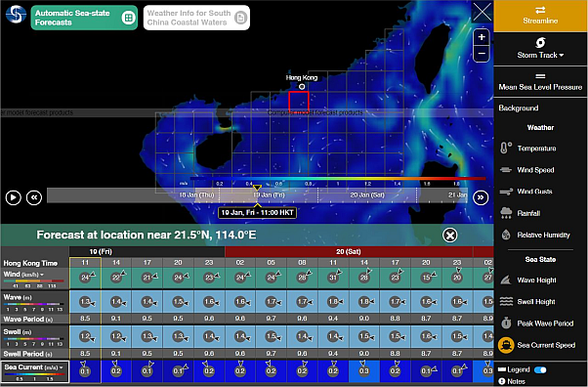Toggle the Legend switch
Screen dimensions: 588x387
click(540, 370)
